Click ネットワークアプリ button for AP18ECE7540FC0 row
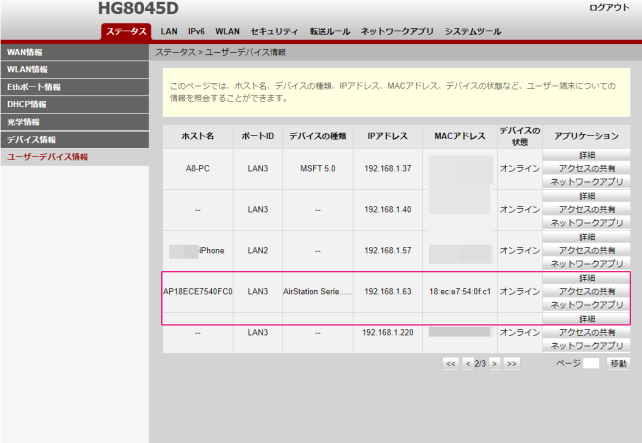The height and width of the screenshot is (443, 642). pos(586,305)
